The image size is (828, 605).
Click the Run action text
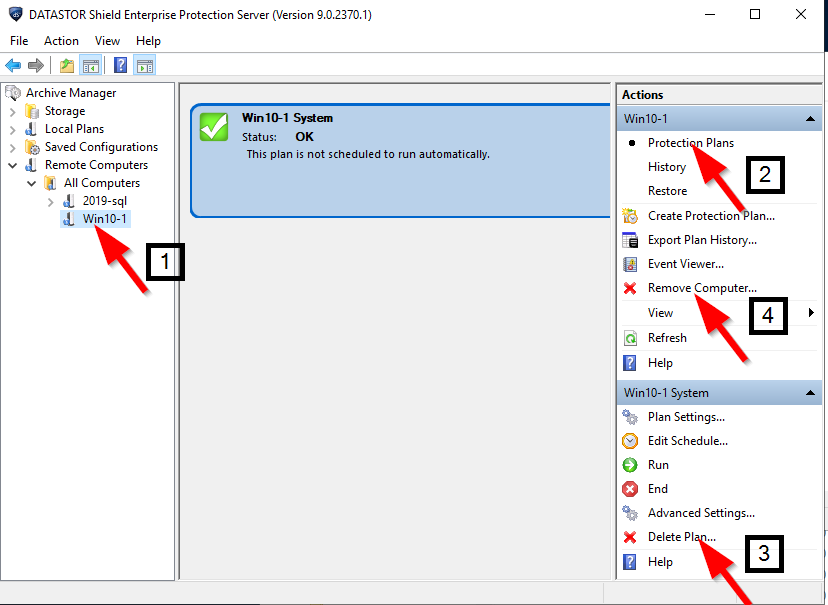[x=658, y=465]
